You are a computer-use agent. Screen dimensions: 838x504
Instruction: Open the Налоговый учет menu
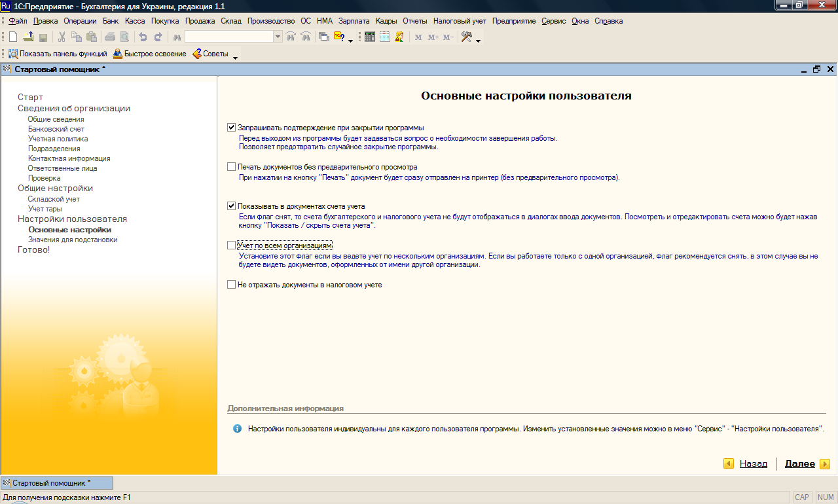click(460, 21)
